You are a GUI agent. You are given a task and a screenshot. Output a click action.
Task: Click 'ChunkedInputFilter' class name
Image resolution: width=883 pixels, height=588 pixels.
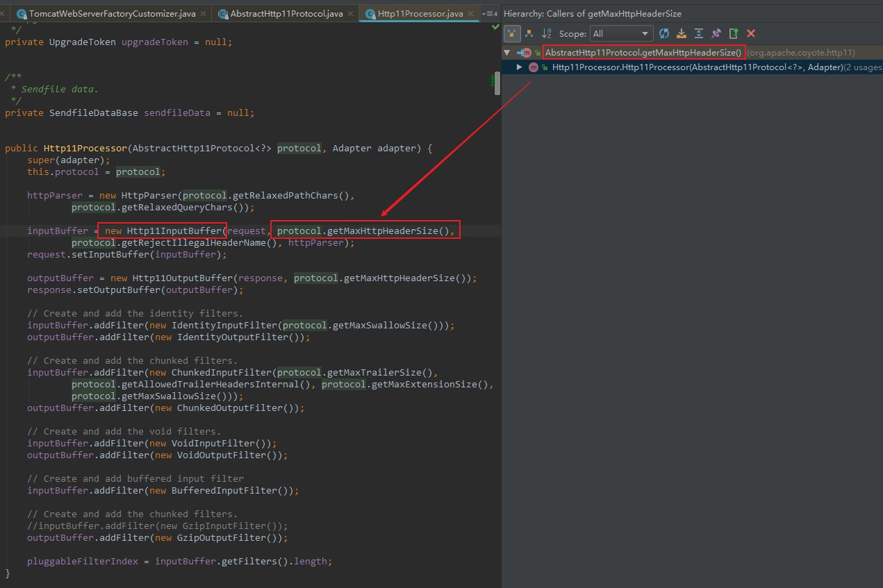(x=222, y=372)
